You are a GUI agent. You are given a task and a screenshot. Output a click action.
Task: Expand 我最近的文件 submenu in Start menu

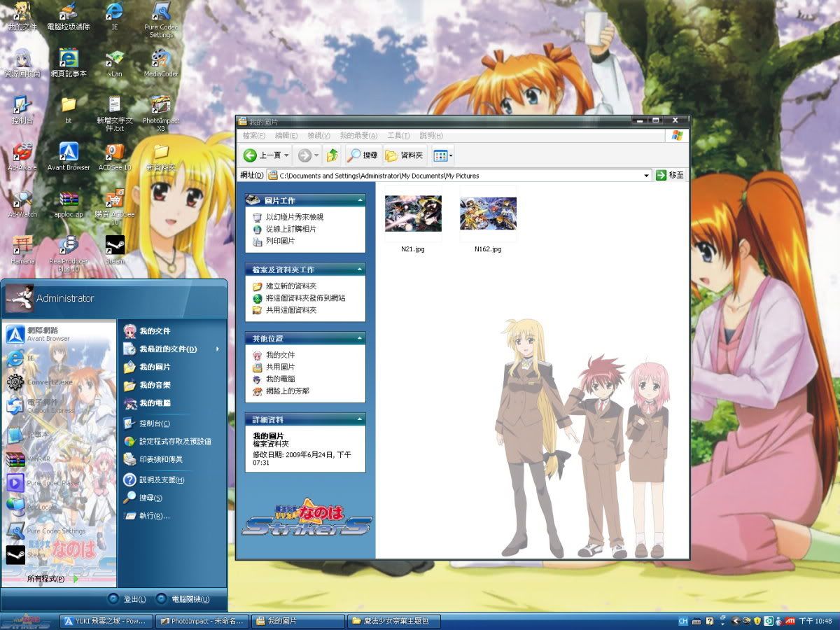[x=171, y=349]
